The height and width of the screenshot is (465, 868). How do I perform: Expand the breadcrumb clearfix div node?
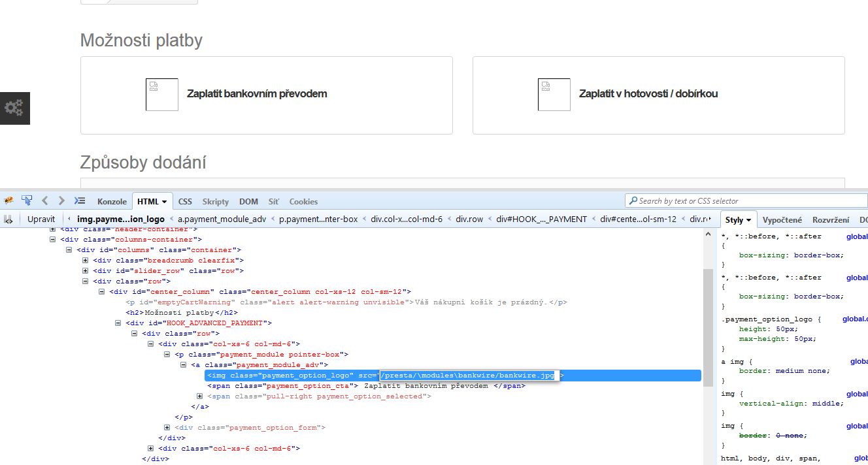(86, 261)
